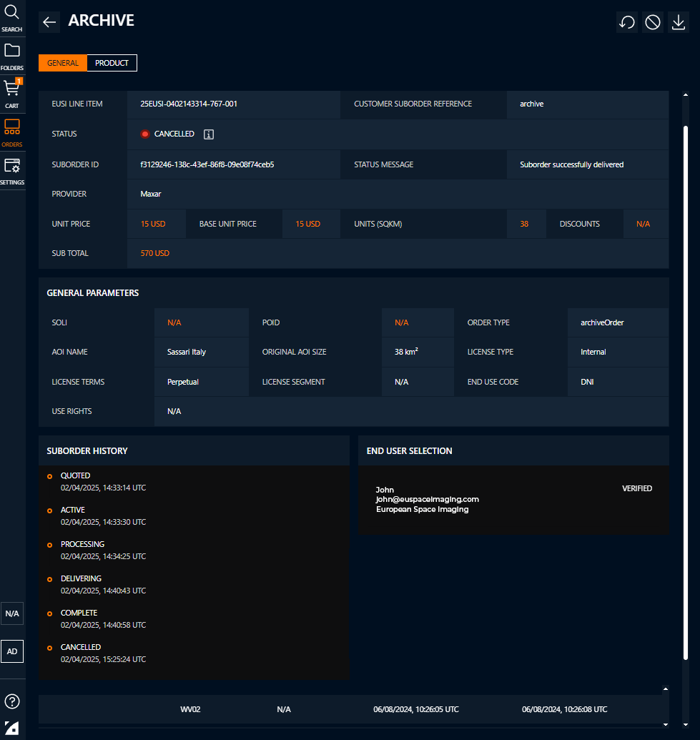Open the Folders sidebar icon

tap(12, 56)
